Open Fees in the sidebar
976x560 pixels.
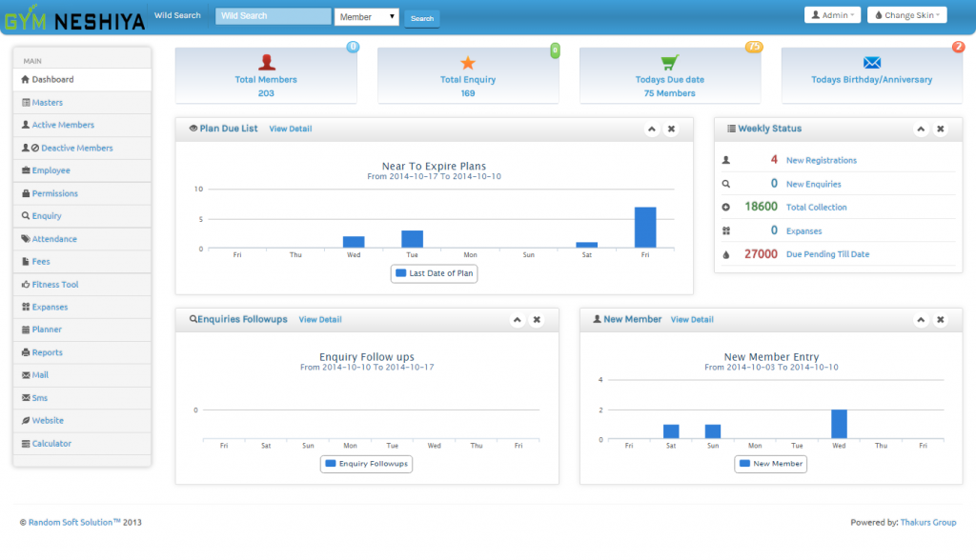[82, 261]
